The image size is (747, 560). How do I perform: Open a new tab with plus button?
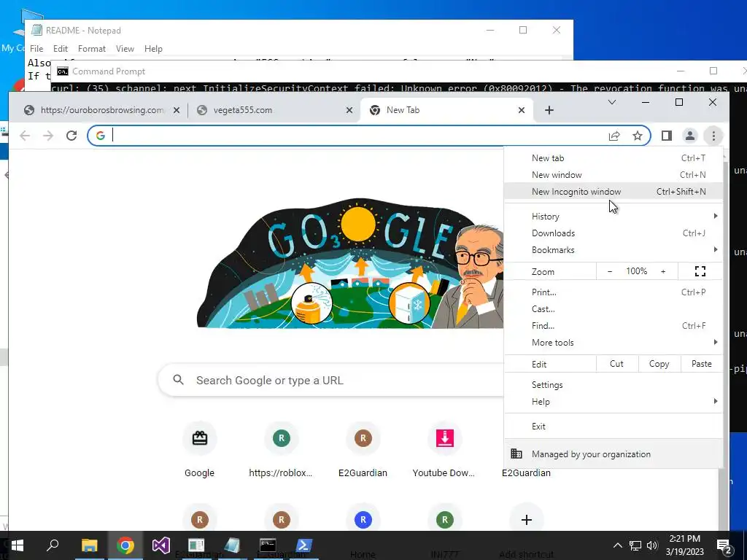click(x=549, y=110)
